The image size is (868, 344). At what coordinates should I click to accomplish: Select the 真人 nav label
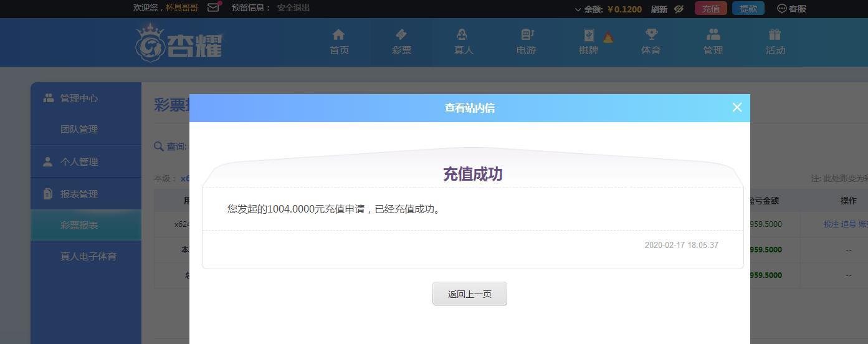(x=464, y=50)
